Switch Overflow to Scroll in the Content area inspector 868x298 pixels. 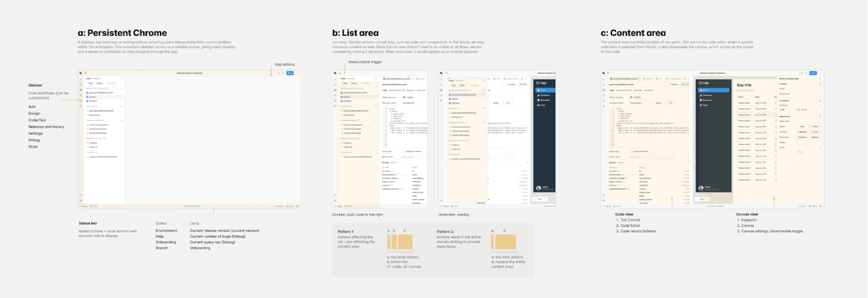coord(815,132)
